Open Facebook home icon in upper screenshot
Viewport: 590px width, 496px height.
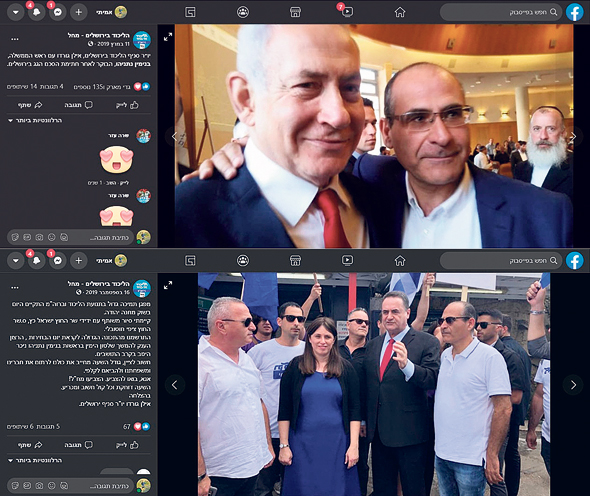point(400,12)
